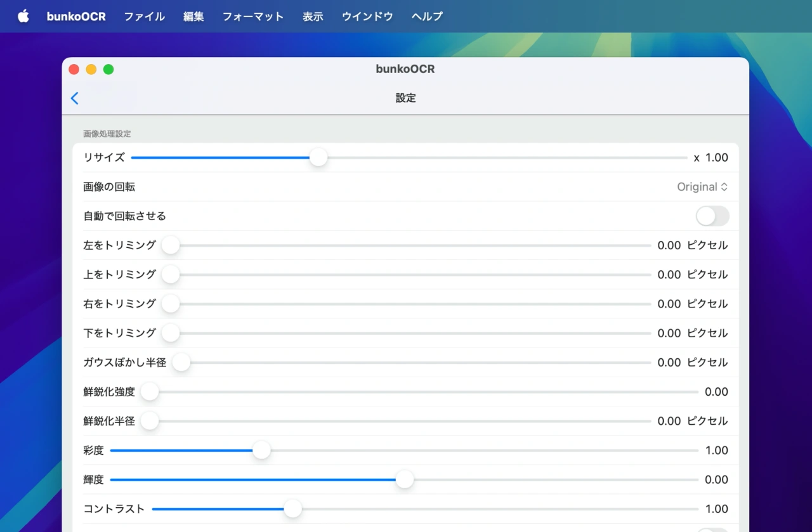Open the ヘルプ menu
The height and width of the screenshot is (532, 812).
point(426,16)
